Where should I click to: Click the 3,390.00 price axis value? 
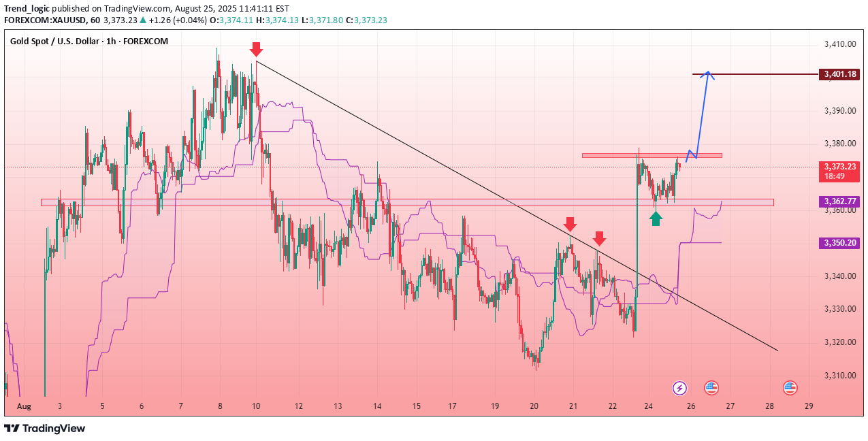(839, 111)
